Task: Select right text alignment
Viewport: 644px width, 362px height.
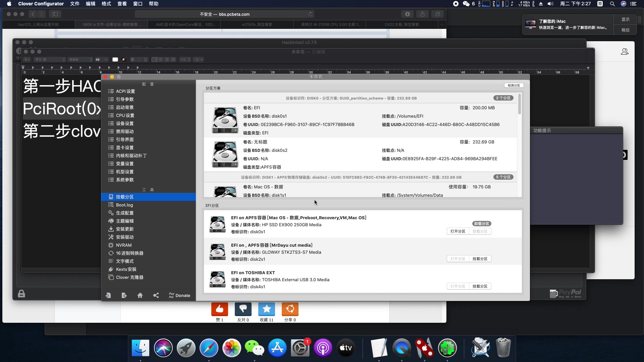Action: 167,60
